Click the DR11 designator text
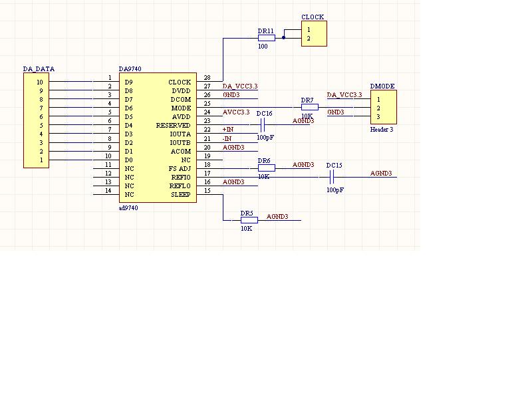The width and height of the screenshot is (532, 399). pos(265,31)
